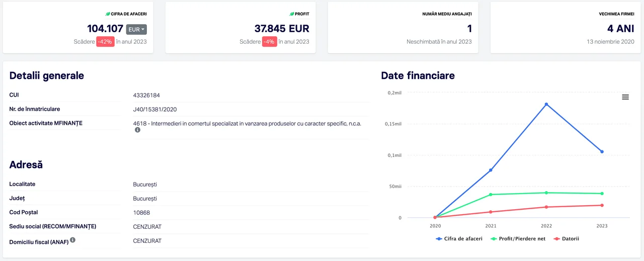Screen dimensions: 644x261
Task: Click the red 2023 Datorii data point
Action: 602,205
